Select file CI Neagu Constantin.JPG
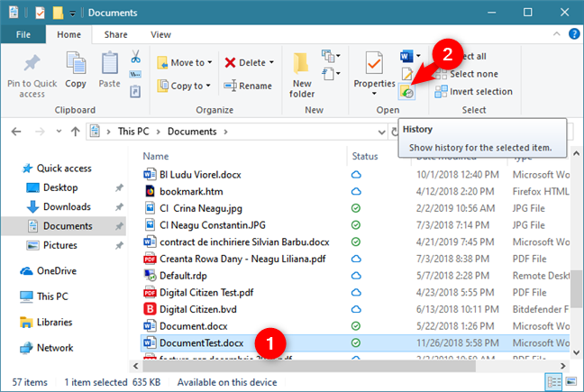 (213, 225)
